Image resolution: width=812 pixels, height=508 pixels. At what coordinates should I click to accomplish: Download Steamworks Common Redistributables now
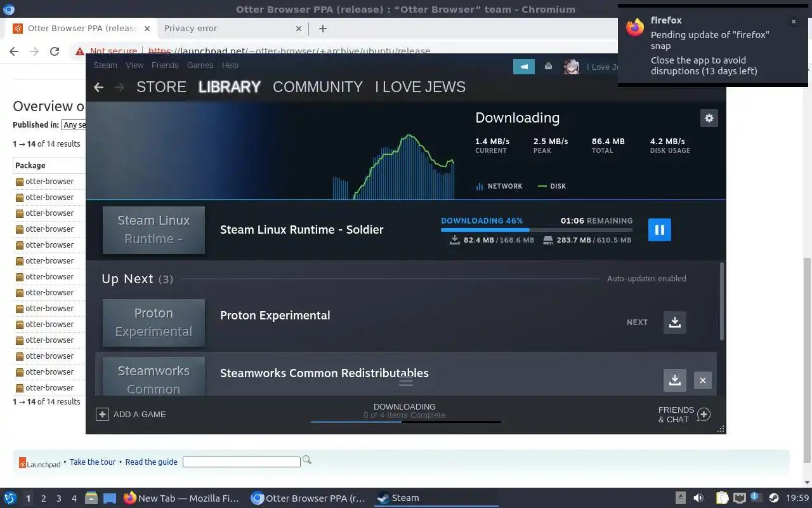[675, 380]
